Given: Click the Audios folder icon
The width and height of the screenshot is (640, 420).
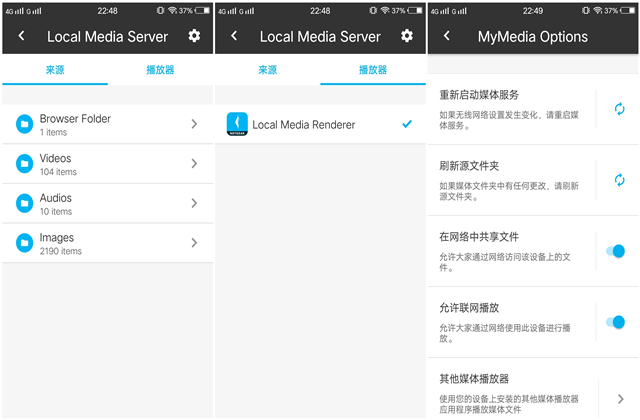Looking at the screenshot, I should point(24,203).
